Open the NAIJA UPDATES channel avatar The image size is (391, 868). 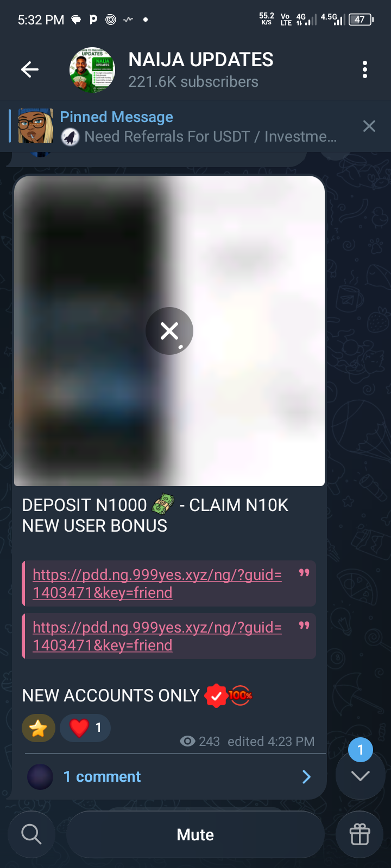pos(92,69)
